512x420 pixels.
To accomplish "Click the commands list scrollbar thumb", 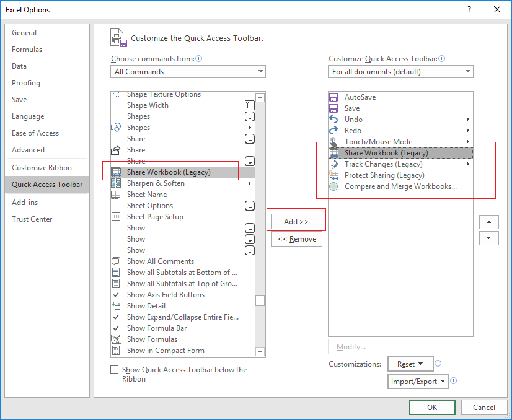I will 260,300.
